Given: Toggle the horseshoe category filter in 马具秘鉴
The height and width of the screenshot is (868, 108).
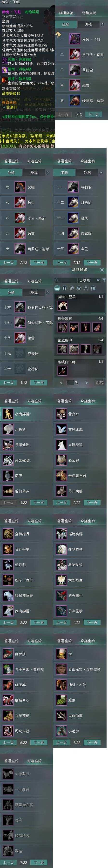Looking at the screenshot, I should coord(86,288).
